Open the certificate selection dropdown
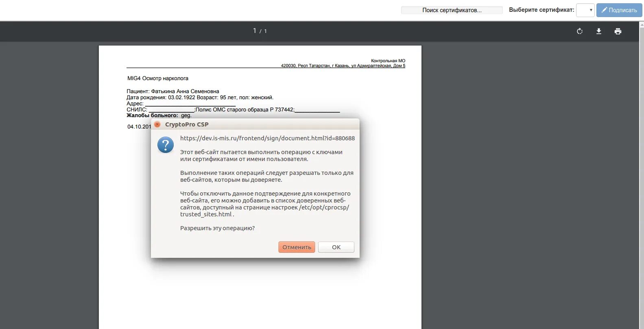The height and width of the screenshot is (329, 644). tap(585, 10)
